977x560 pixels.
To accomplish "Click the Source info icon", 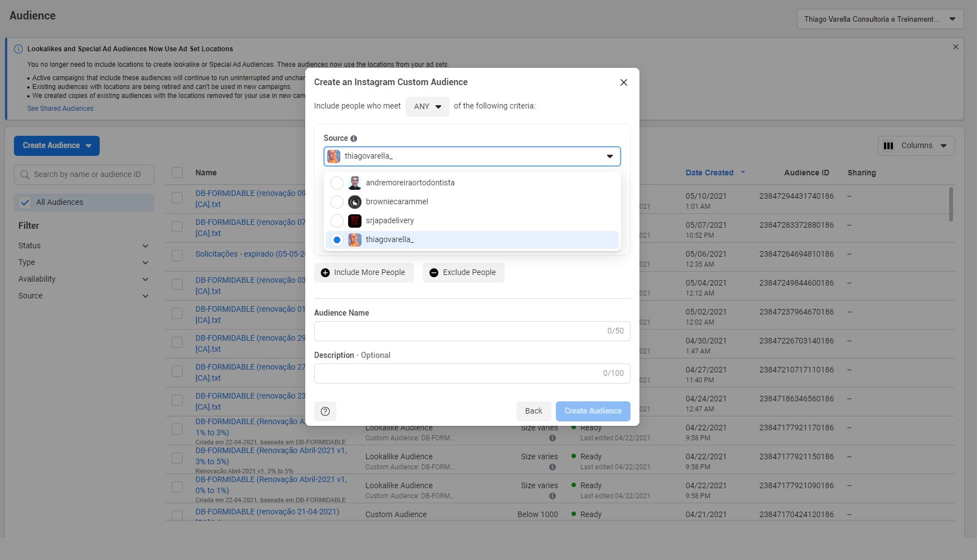I will click(354, 139).
